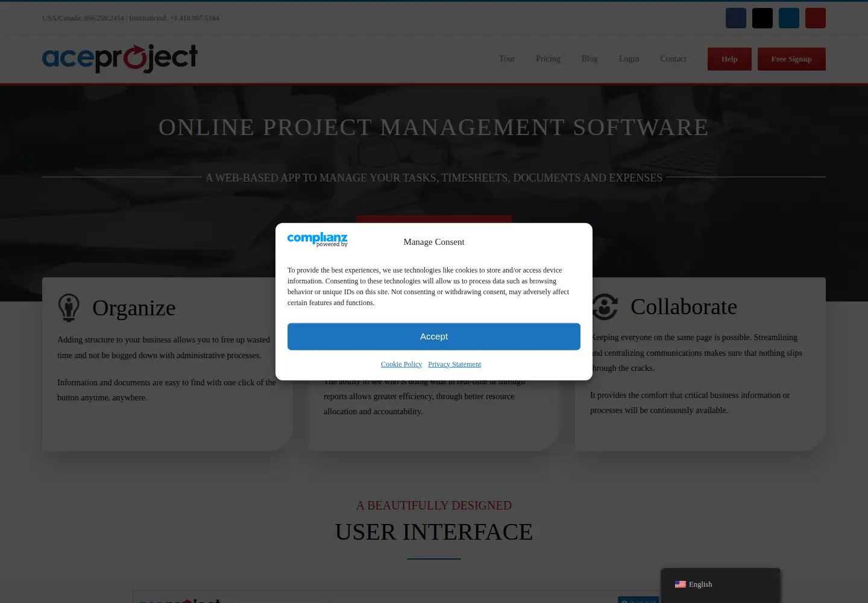
Task: Click the dark blue social square in header
Action: point(735,18)
